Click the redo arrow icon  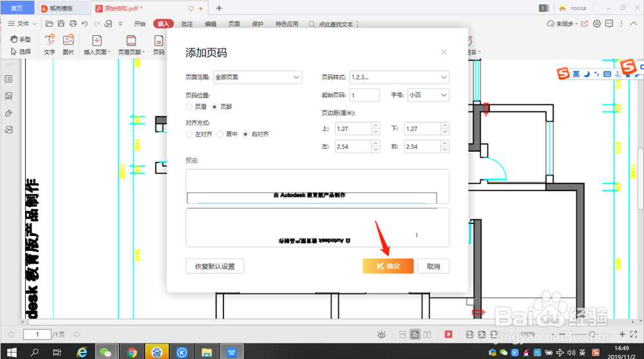click(97, 24)
